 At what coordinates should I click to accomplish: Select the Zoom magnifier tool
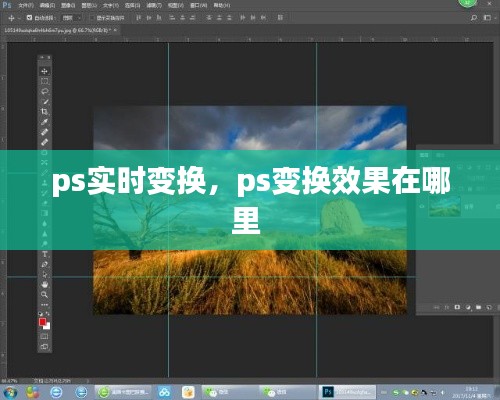[44, 295]
